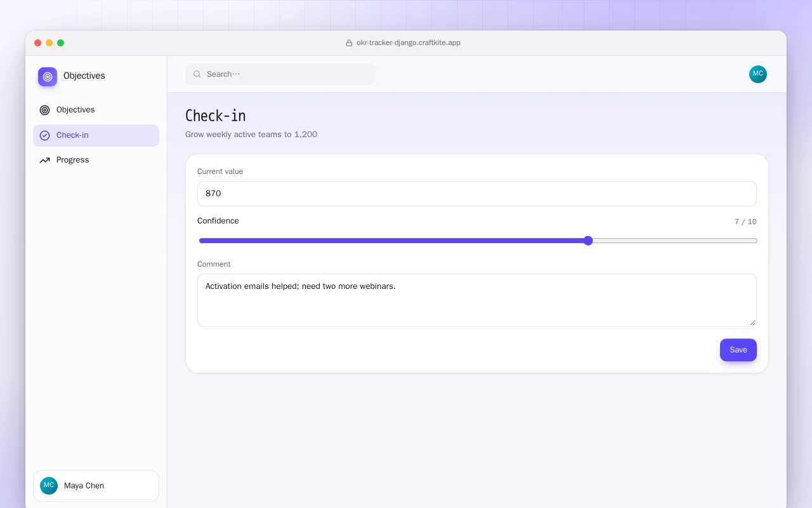The height and width of the screenshot is (508, 812).
Task: Click the Comment box resize grip
Action: point(752,323)
